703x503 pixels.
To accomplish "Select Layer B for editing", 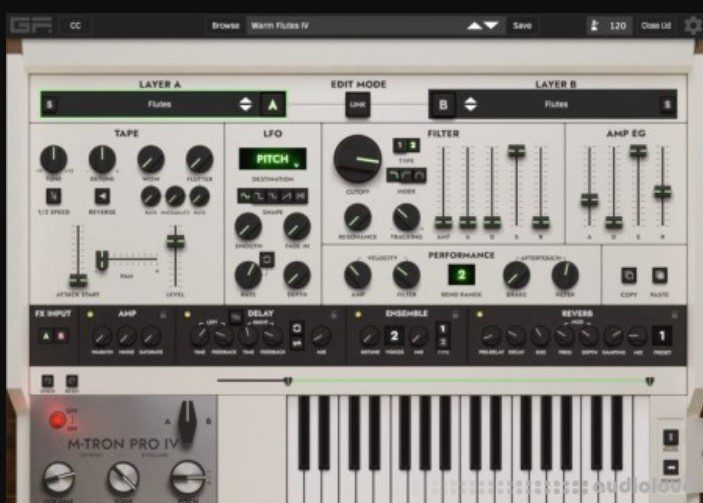I will (443, 105).
